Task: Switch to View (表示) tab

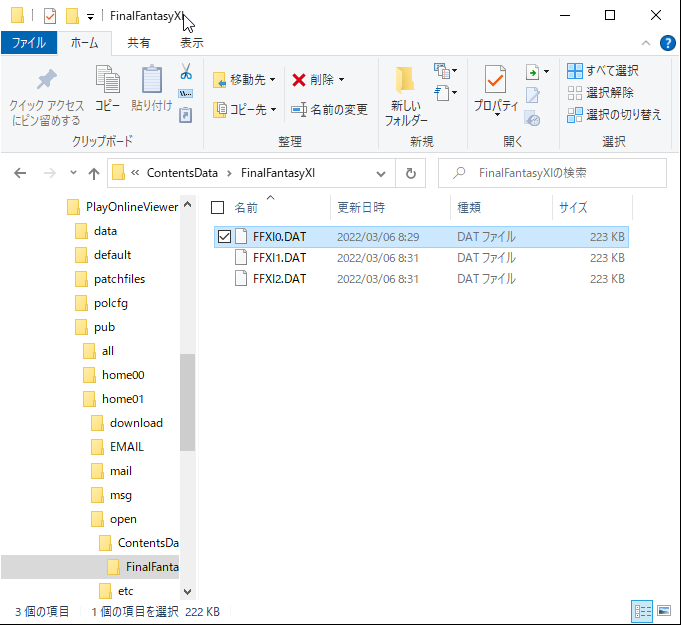Action: click(192, 43)
